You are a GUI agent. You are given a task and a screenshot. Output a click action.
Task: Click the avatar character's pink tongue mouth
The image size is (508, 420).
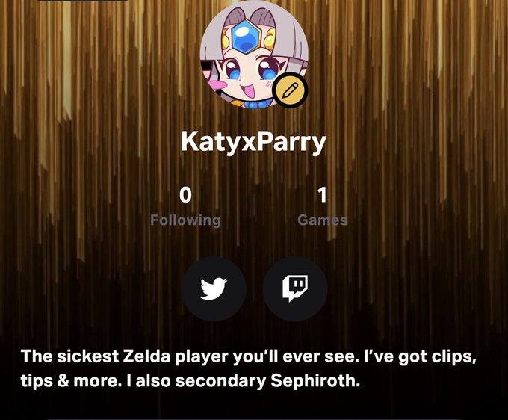click(x=249, y=91)
